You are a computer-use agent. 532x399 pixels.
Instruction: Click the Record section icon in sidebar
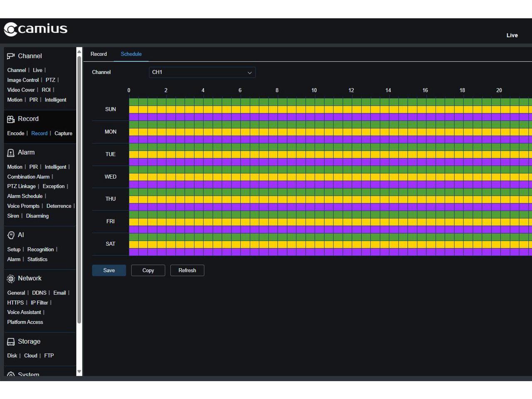(11, 119)
